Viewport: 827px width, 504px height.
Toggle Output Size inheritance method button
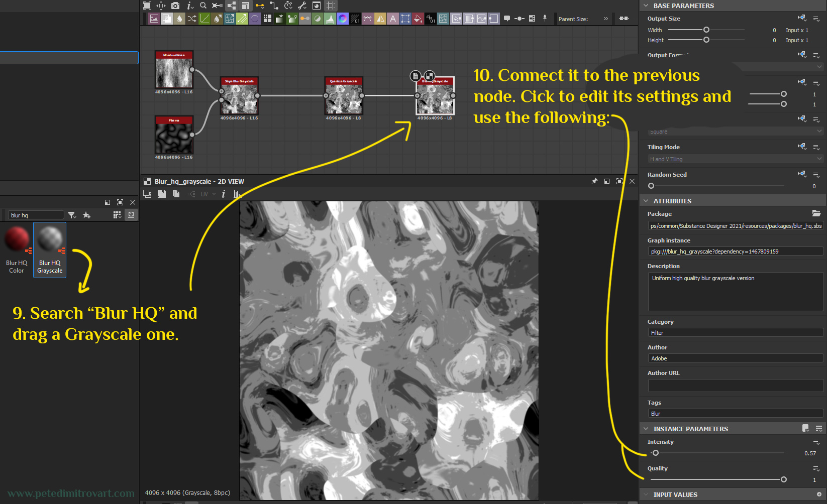point(802,18)
